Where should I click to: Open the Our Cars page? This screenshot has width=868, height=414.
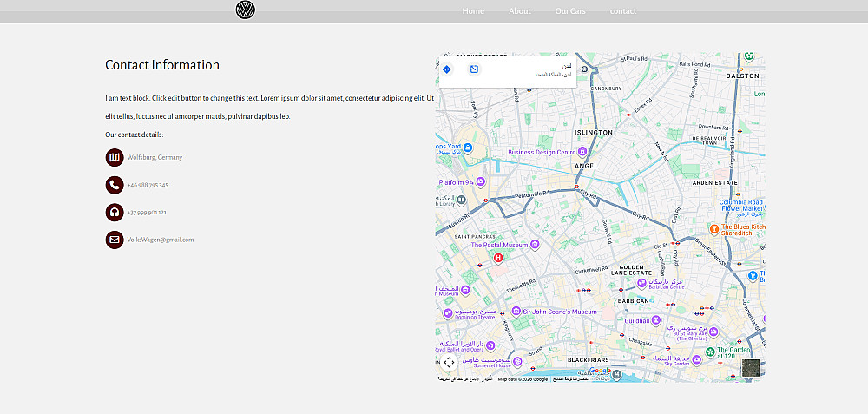point(570,11)
